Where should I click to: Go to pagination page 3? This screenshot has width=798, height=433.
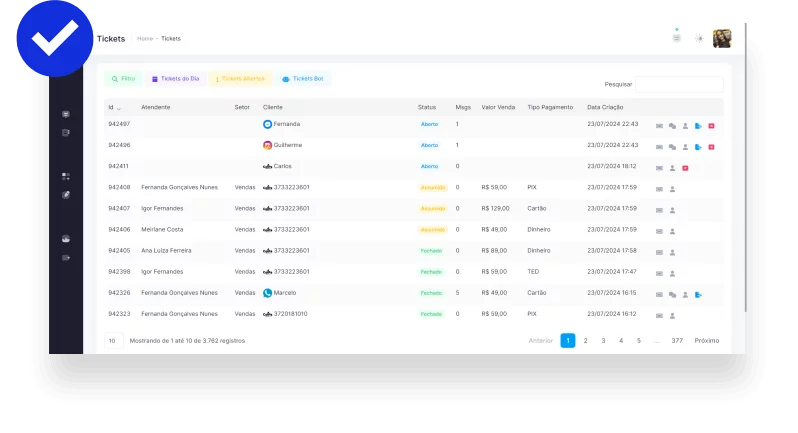[603, 341]
